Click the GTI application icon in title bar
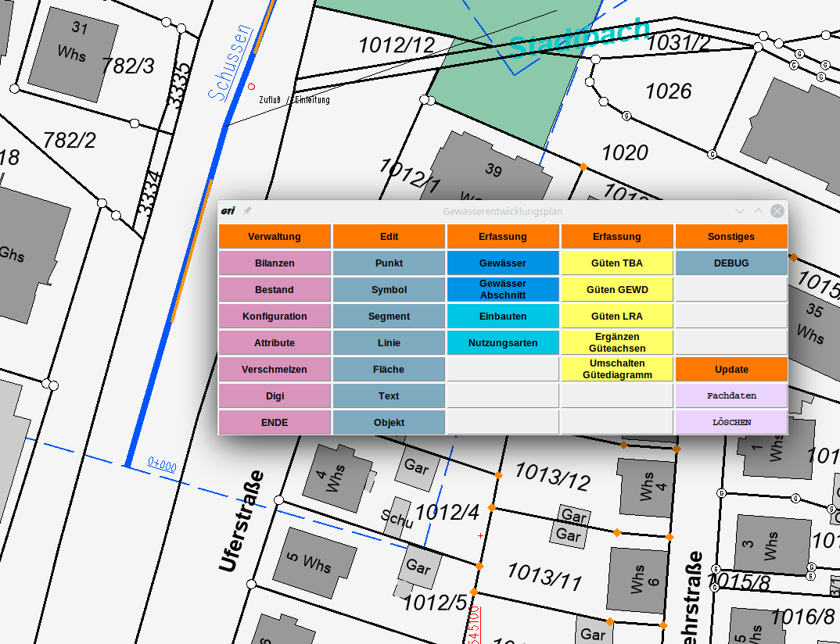 (x=228, y=211)
